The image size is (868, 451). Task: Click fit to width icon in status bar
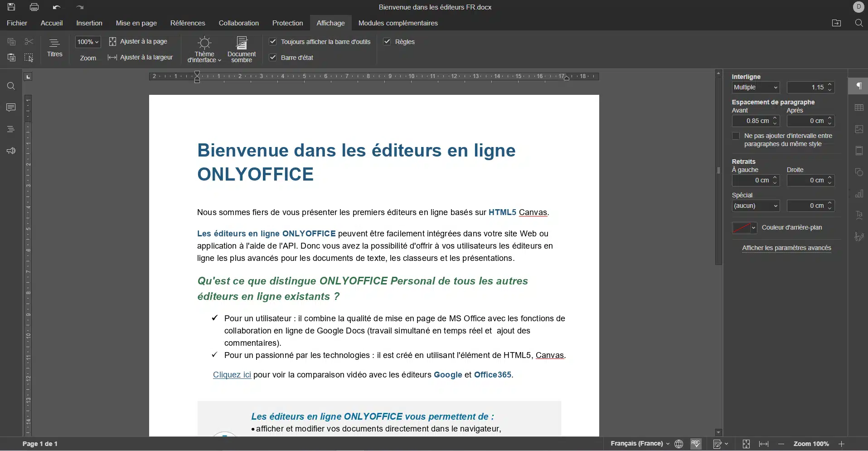(x=764, y=444)
